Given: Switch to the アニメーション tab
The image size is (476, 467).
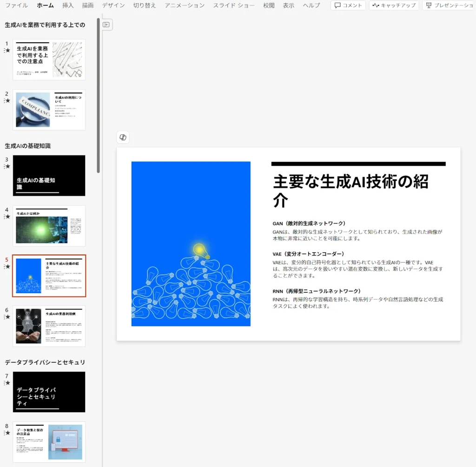Looking at the screenshot, I should (x=185, y=6).
